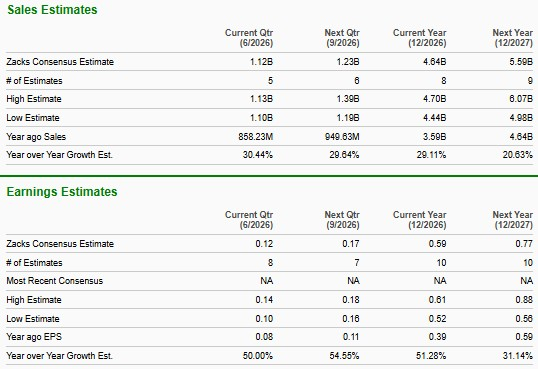Click Sales Low Estimate value 1.19B
The image size is (538, 369).
tap(348, 118)
